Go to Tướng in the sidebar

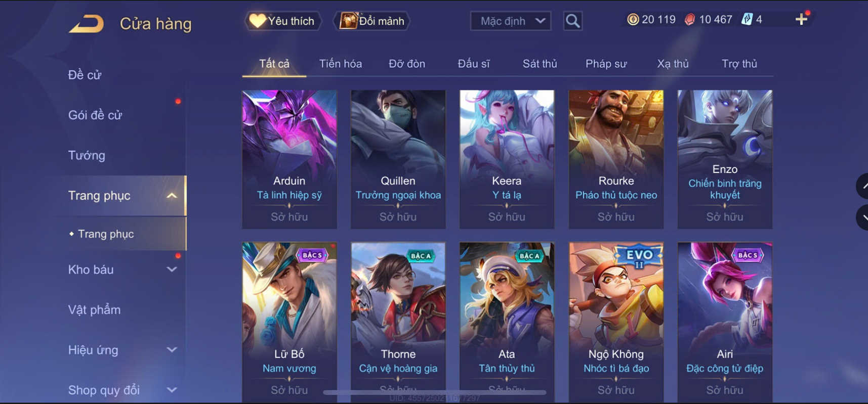click(87, 155)
